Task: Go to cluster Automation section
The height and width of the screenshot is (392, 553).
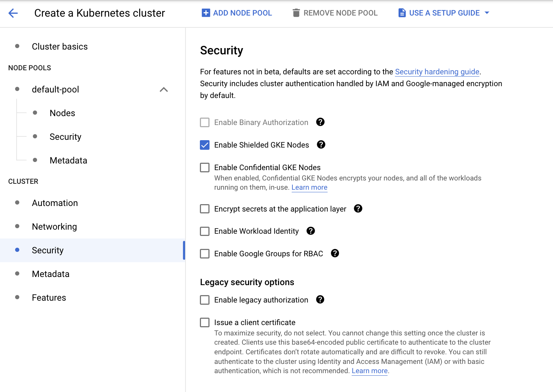Action: [55, 203]
